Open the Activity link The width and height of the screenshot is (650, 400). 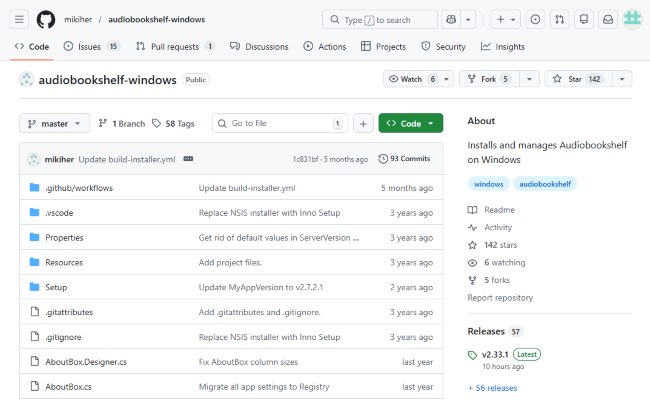coord(490,227)
